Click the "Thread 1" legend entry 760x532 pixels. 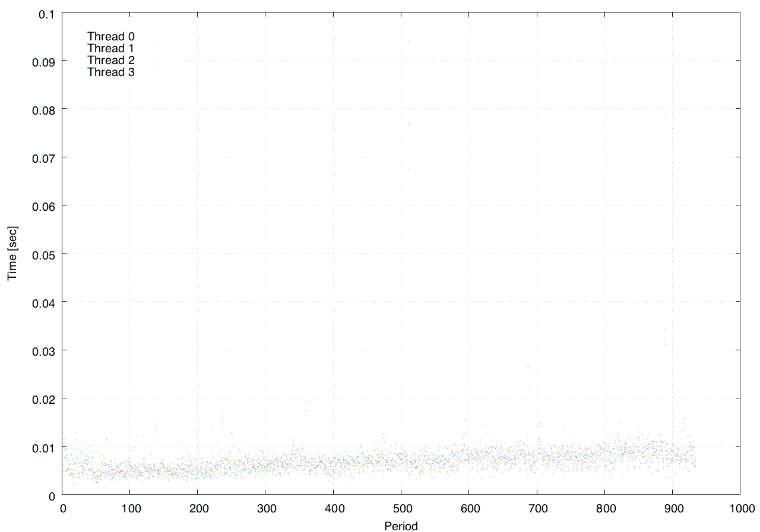[x=111, y=48]
